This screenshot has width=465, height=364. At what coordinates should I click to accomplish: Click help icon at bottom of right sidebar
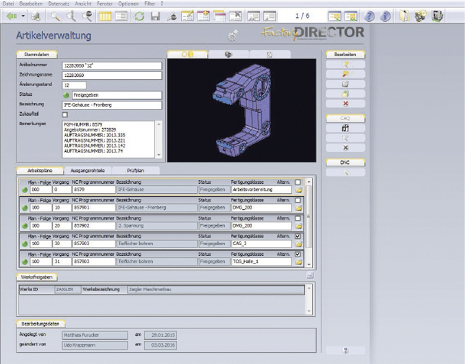click(x=345, y=350)
